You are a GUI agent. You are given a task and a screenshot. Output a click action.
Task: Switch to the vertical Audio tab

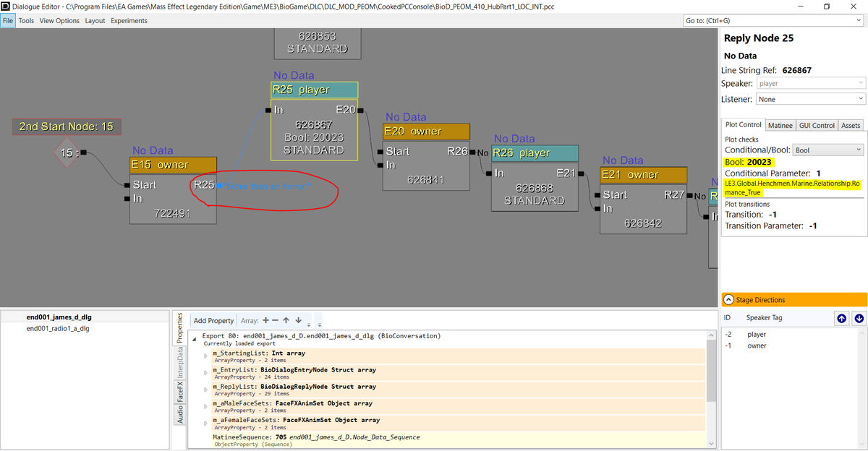[x=179, y=414]
